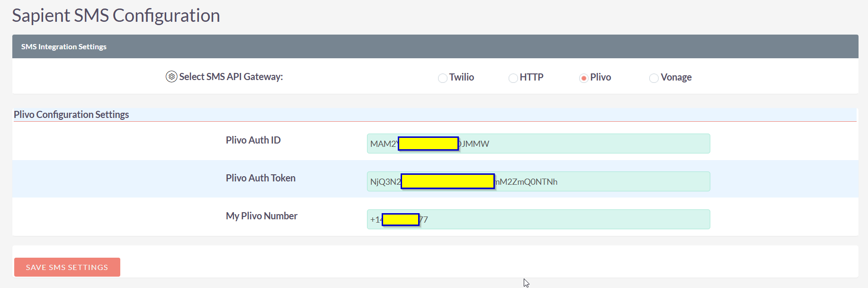This screenshot has height=288, width=868.
Task: Click the Plivo Auth ID label
Action: pyautogui.click(x=253, y=140)
